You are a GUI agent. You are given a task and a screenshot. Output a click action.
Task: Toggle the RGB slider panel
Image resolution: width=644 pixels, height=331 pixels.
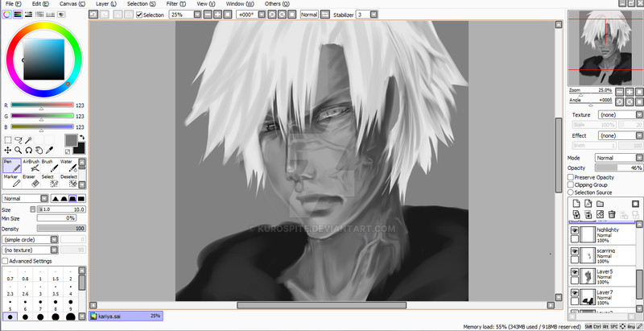18,14
